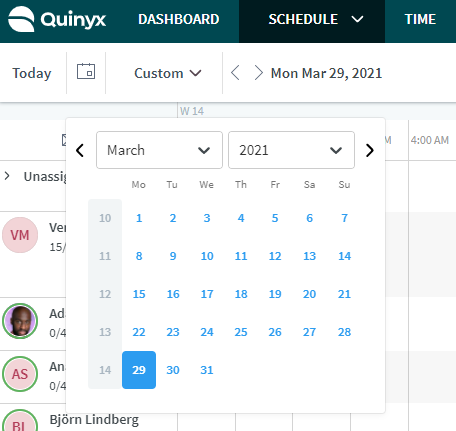This screenshot has height=431, width=456.
Task: Open the March month dropdown
Action: pyautogui.click(x=159, y=150)
